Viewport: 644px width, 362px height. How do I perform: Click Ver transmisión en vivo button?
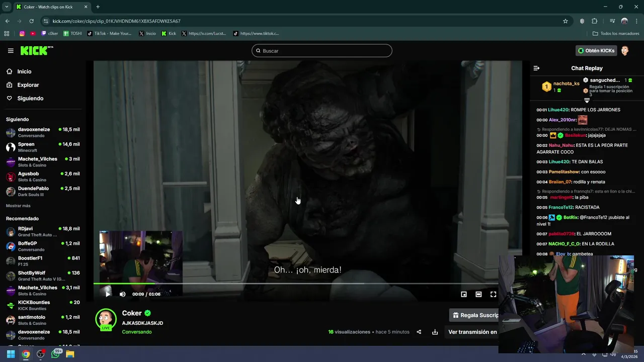[472, 332]
